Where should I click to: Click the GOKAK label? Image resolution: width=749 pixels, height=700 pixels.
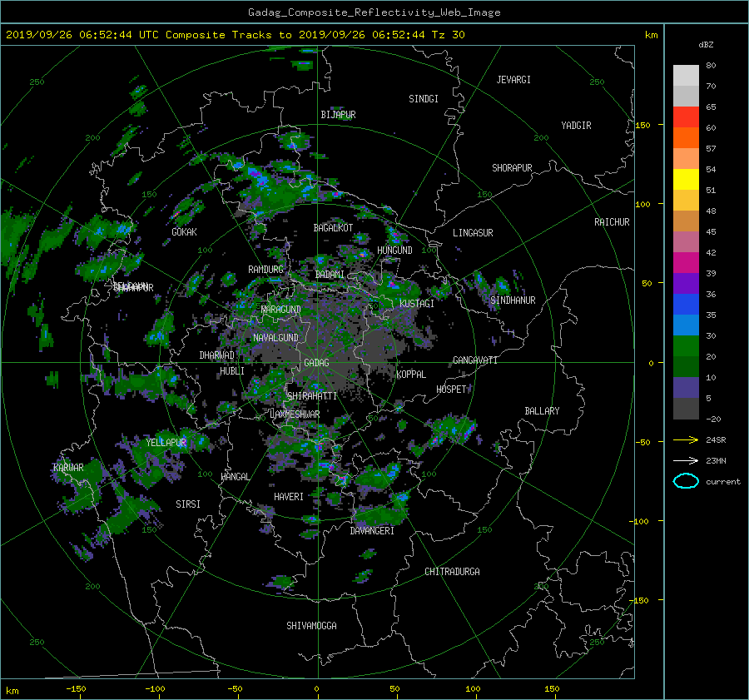click(185, 232)
